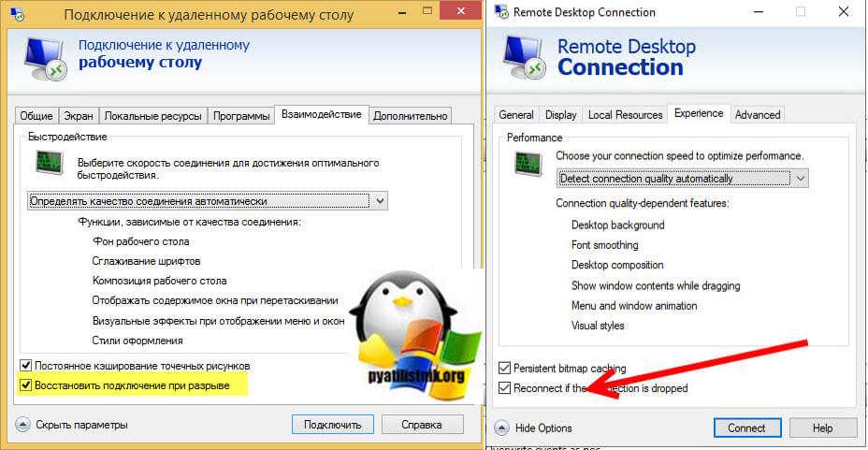868x450 pixels.
Task: Expand Detect connection quality automatically dropdown
Action: tap(800, 179)
